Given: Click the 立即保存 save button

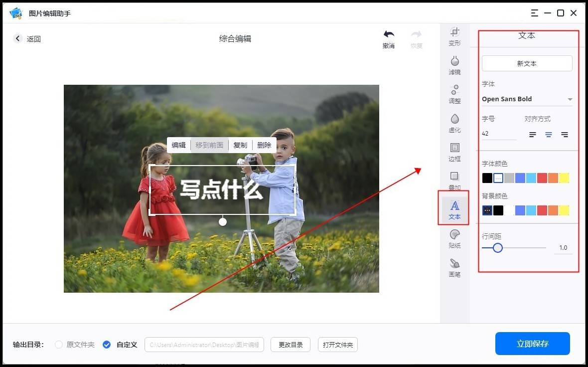Looking at the screenshot, I should click(532, 344).
